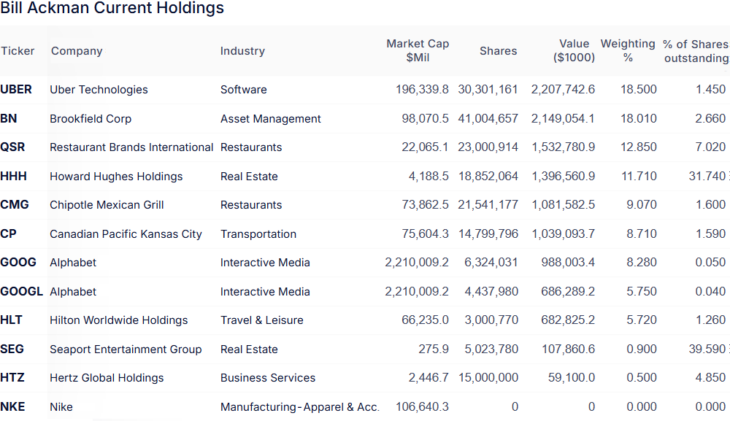Click weighting value 9.070
Image resolution: width=730 pixels, height=421 pixels.
pos(641,205)
